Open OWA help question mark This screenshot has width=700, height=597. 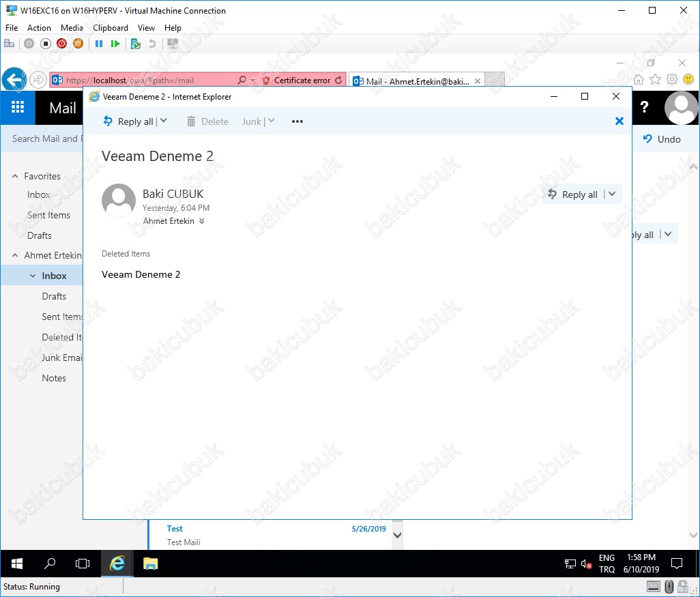644,107
